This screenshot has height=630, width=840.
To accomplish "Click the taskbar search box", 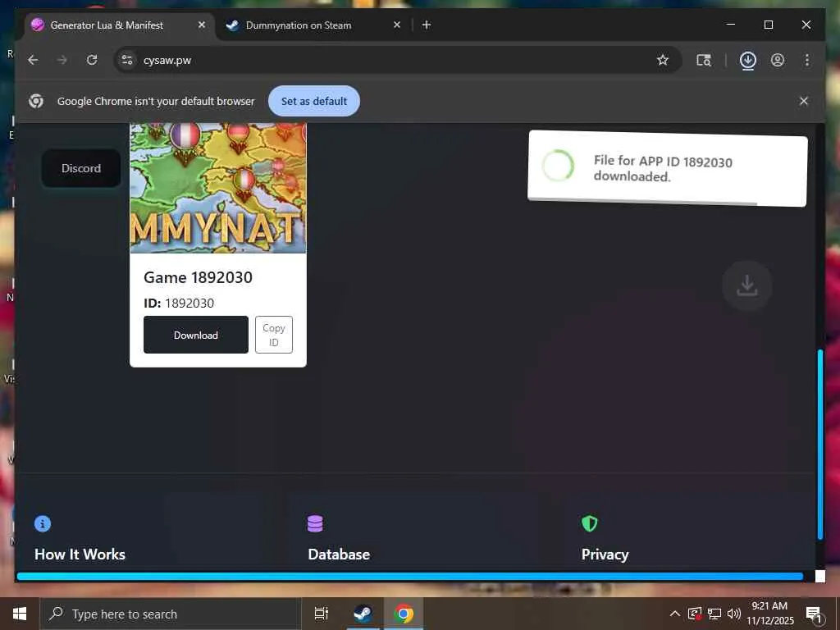I will (171, 614).
